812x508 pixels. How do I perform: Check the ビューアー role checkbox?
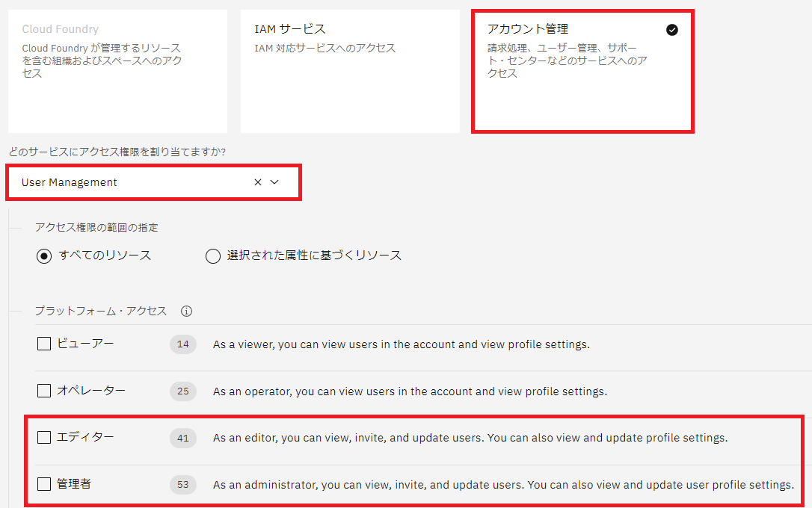(44, 344)
